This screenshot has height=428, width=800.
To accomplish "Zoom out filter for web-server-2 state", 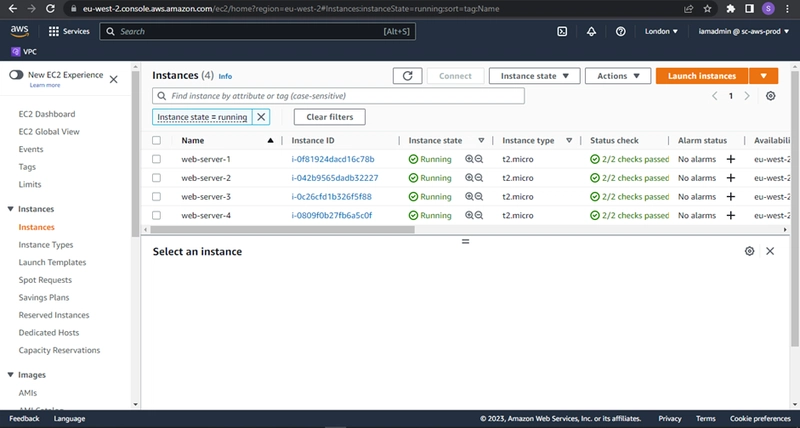I will pyautogui.click(x=479, y=178).
